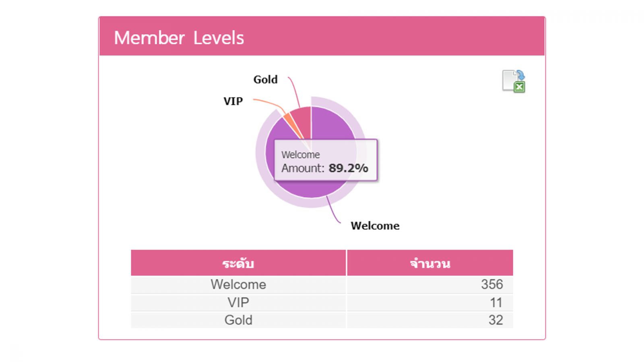Click the จำนวน column header

[x=430, y=263]
